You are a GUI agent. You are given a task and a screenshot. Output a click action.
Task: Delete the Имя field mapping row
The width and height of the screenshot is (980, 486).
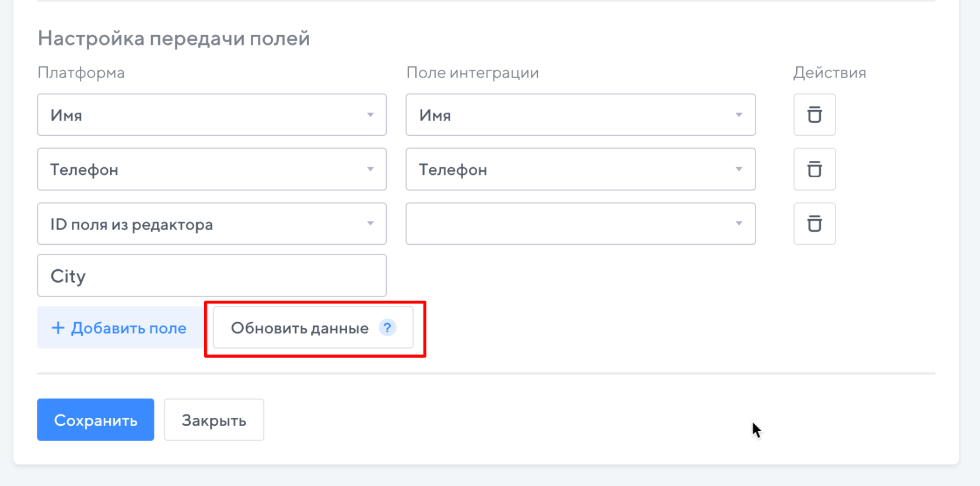[x=814, y=115]
